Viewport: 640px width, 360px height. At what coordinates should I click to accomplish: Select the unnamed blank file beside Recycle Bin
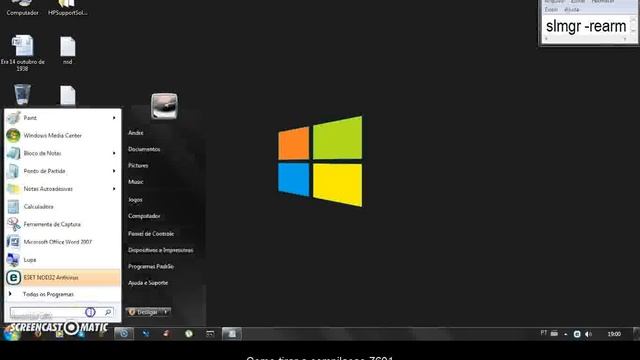68,96
